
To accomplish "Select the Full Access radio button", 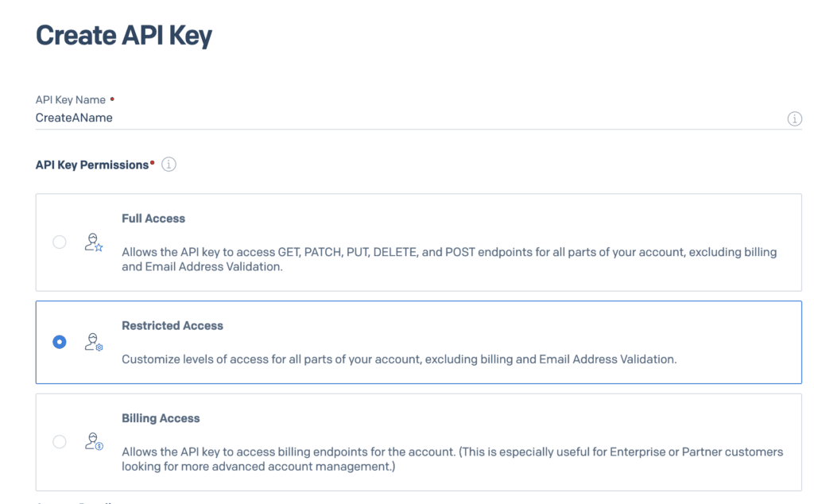I will click(x=60, y=242).
